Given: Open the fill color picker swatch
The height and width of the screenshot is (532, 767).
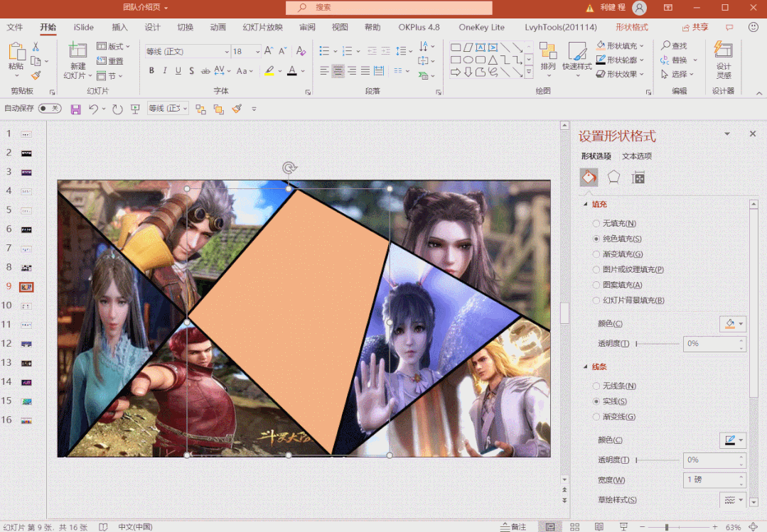Looking at the screenshot, I should [733, 324].
